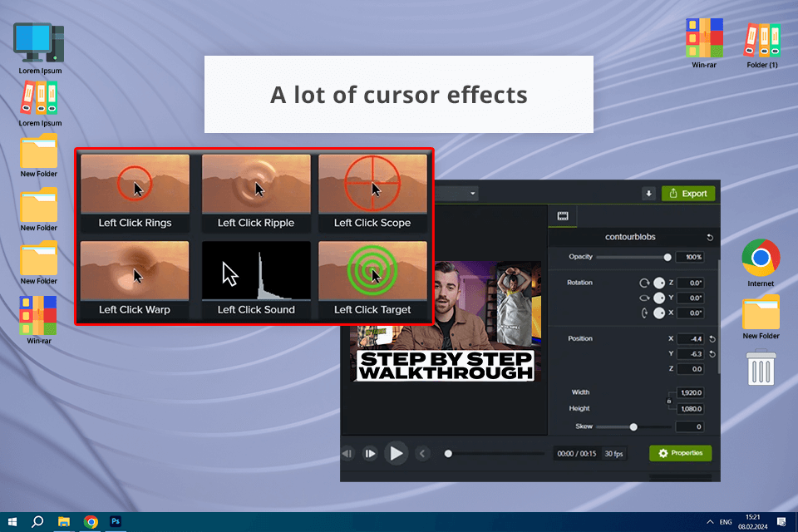Open Photoshop from the taskbar
This screenshot has width=798, height=532.
(x=116, y=522)
